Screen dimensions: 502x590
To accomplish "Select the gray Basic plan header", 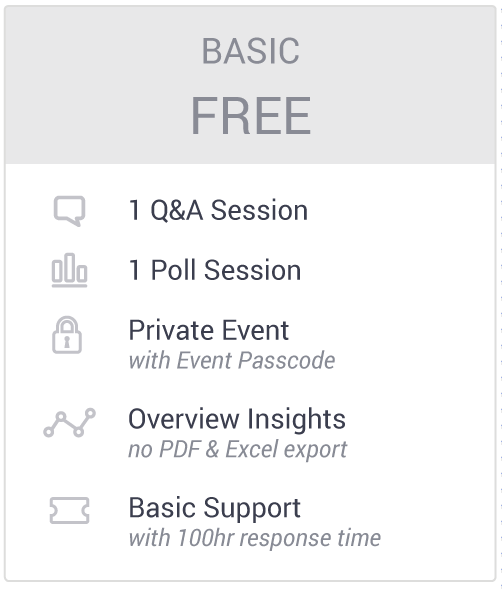I will (251, 85).
